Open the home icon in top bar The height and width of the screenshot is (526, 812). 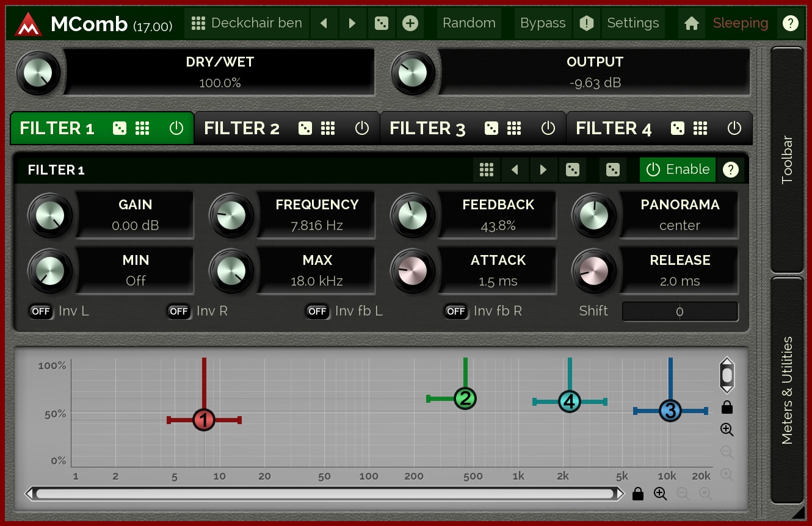[691, 23]
